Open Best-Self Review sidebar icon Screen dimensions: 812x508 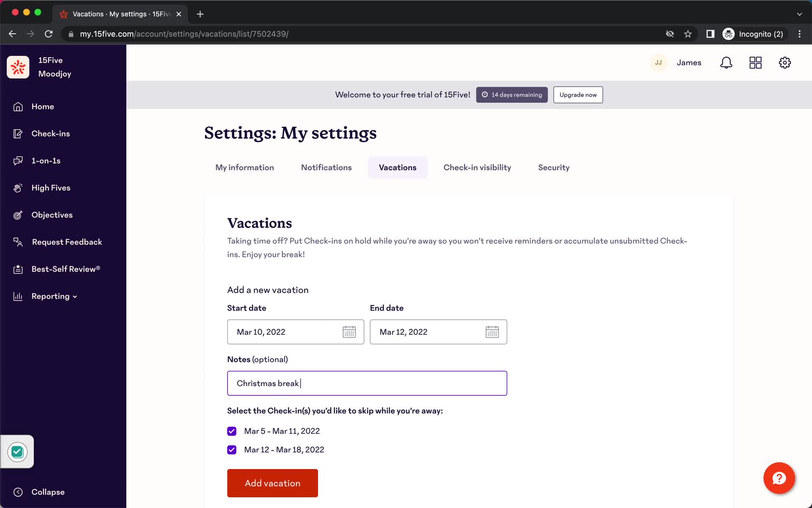pyautogui.click(x=18, y=269)
